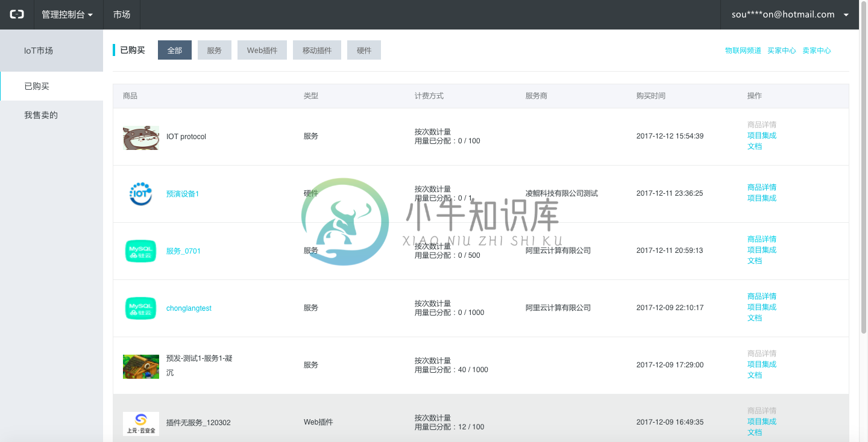
Task: Open the 物联网频道 link
Action: (x=743, y=51)
